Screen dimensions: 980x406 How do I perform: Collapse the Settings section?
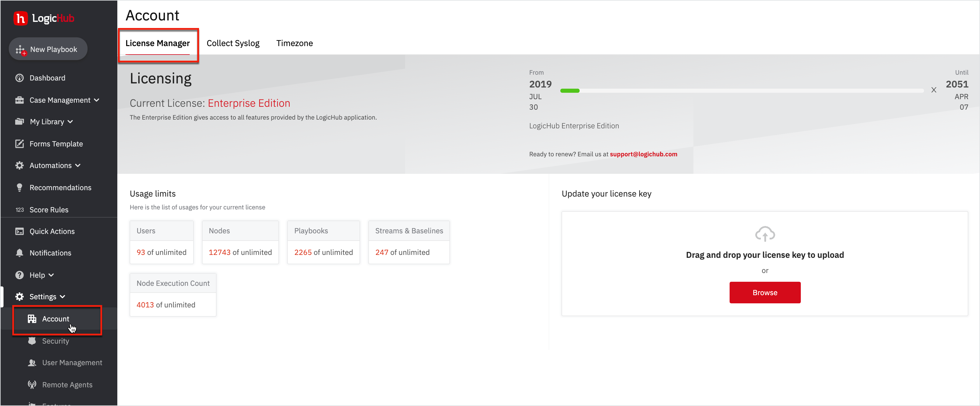[x=63, y=297]
